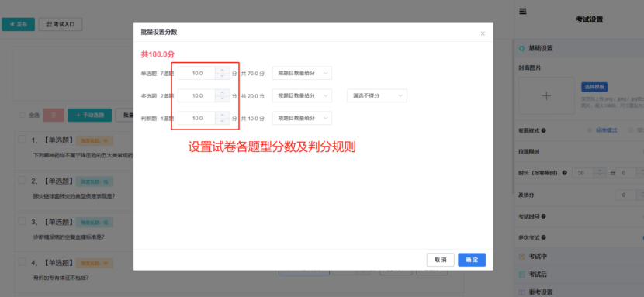This screenshot has width=644, height=297.
Task: Click question text 肺炎链球菌肺炎的典型痰液表现是?
Action: (x=74, y=195)
